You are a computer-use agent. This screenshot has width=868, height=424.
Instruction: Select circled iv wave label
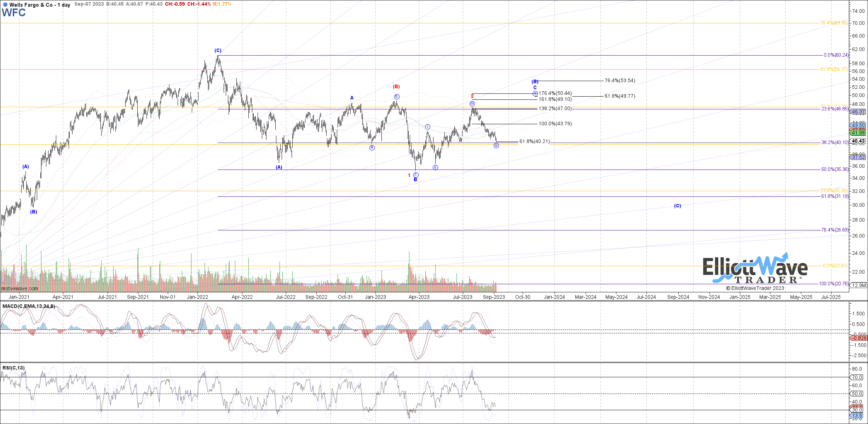pyautogui.click(x=496, y=145)
